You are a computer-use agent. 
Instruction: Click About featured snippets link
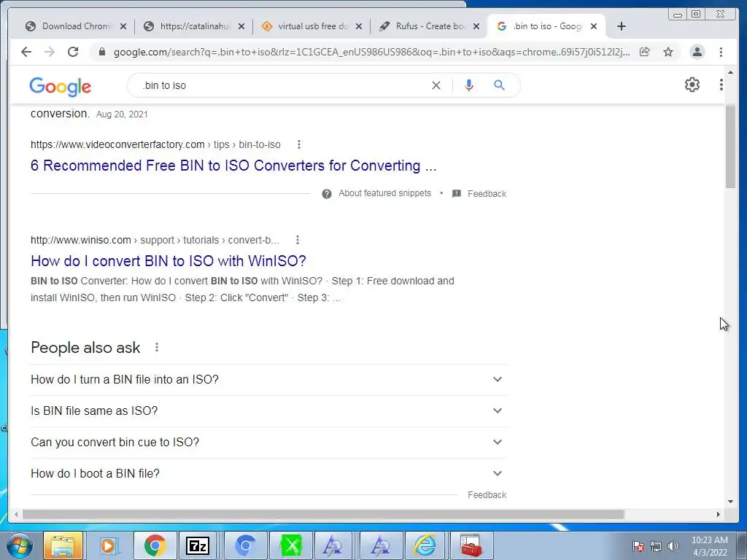(384, 192)
